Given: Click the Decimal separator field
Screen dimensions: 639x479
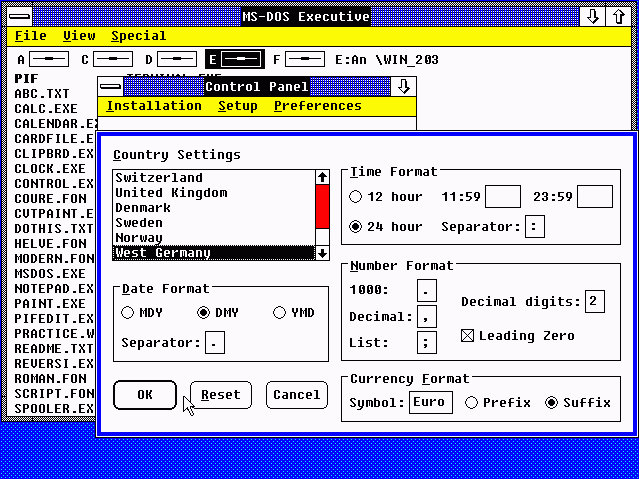Looking at the screenshot, I should pyautogui.click(x=427, y=316).
